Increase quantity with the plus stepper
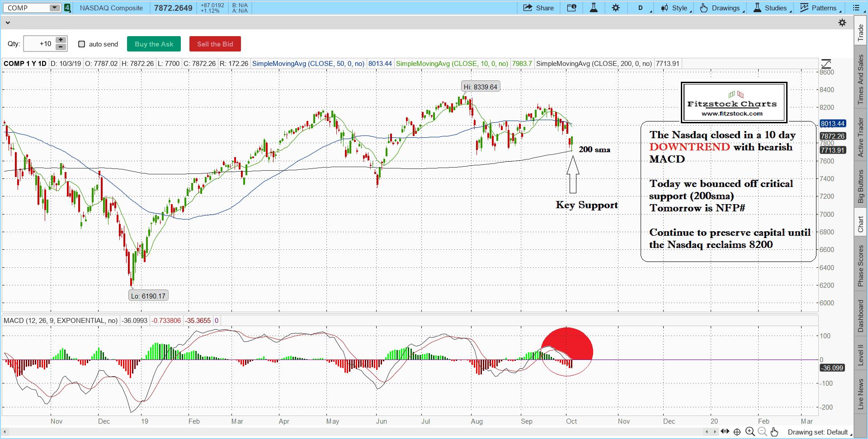This screenshot has width=868, height=439. [x=61, y=40]
